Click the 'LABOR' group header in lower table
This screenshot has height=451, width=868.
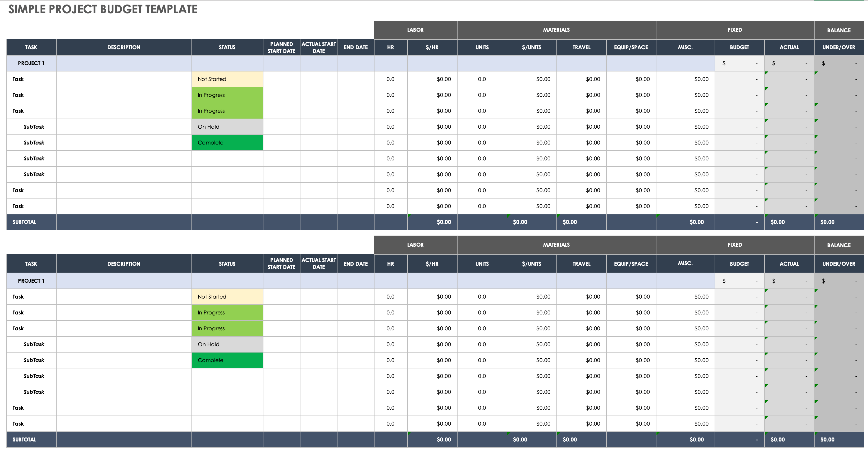point(415,245)
